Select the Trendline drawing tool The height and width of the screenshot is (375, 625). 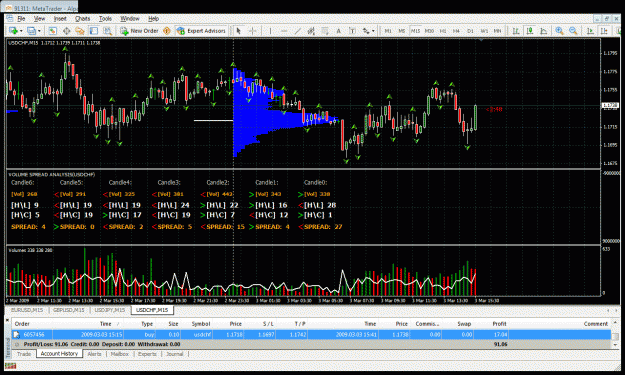pos(298,31)
